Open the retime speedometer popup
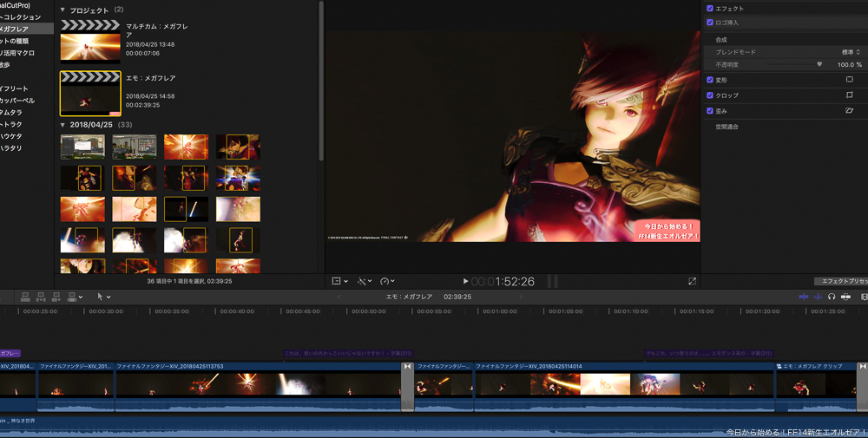 point(387,282)
